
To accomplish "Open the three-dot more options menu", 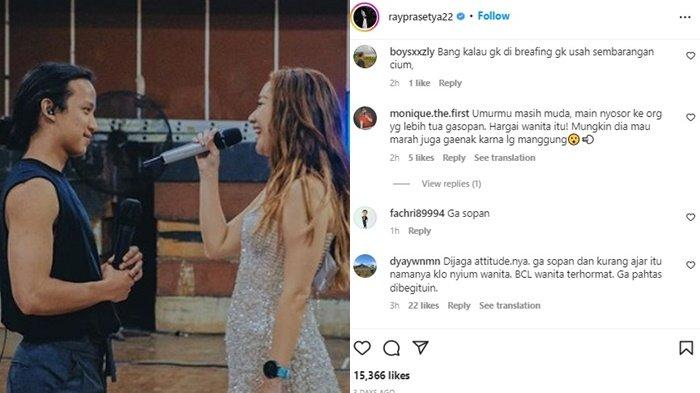I will pos(685,17).
